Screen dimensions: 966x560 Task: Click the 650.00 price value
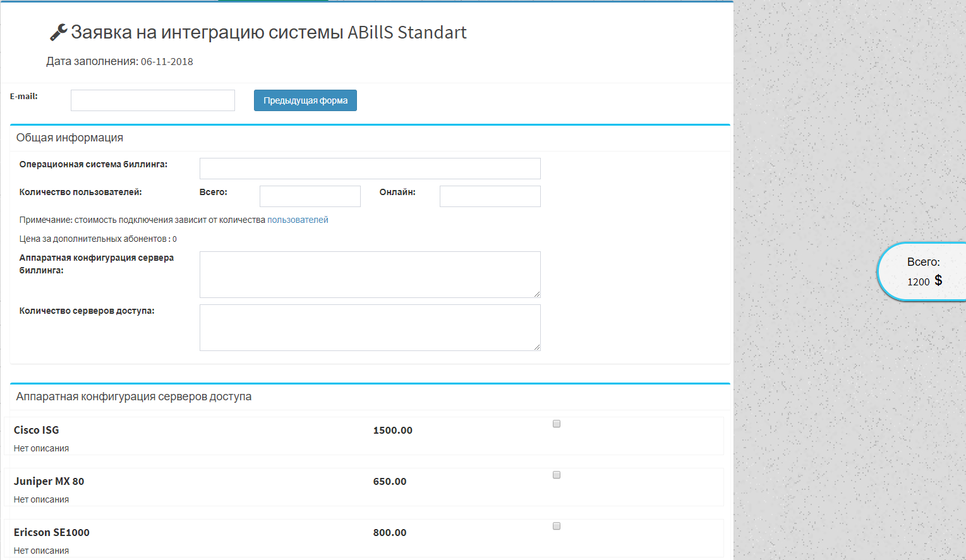pyautogui.click(x=390, y=482)
